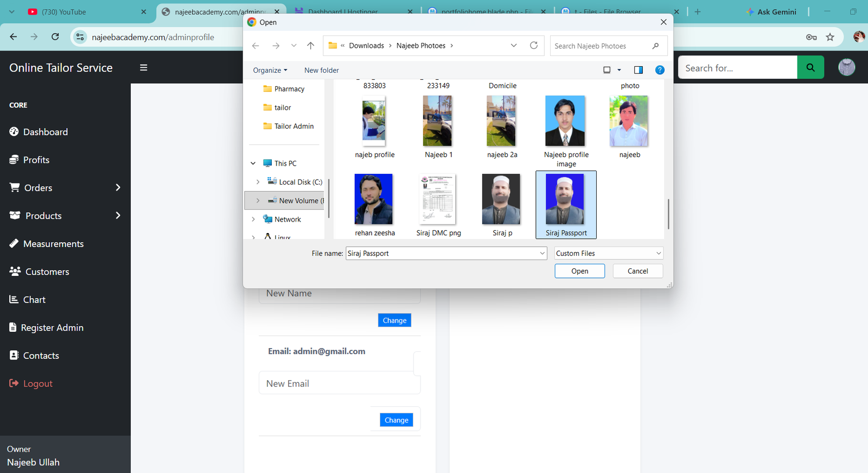Image resolution: width=868 pixels, height=473 pixels.
Task: Click the browser Back arrow
Action: 14,37
